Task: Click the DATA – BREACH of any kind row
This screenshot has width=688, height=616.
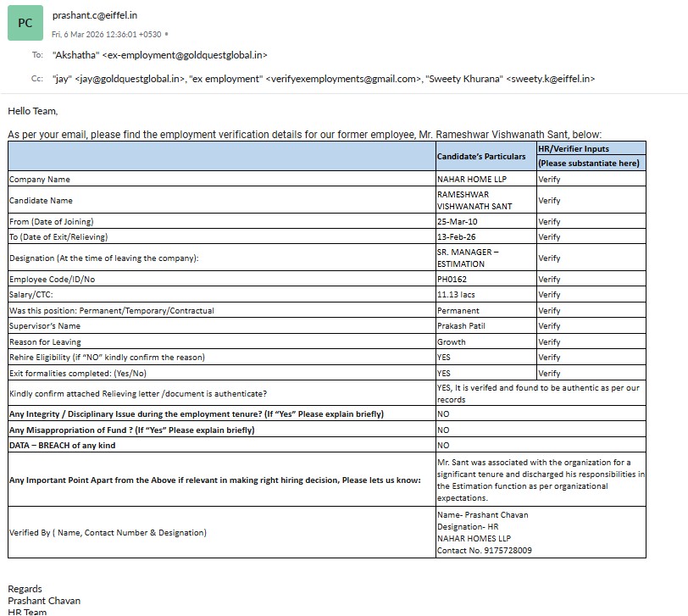Action: pos(327,445)
